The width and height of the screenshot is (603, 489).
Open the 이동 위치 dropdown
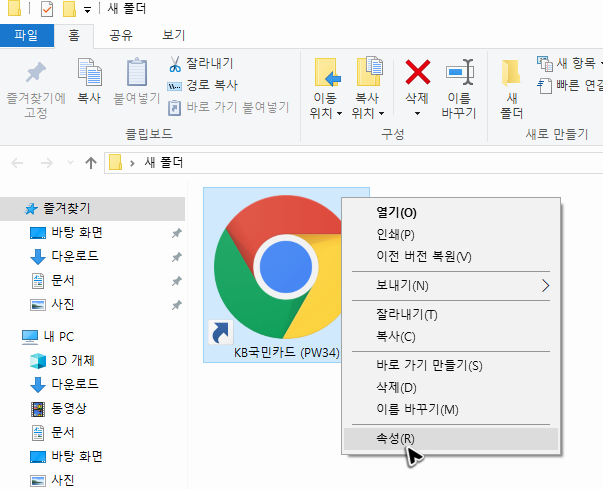(326, 88)
